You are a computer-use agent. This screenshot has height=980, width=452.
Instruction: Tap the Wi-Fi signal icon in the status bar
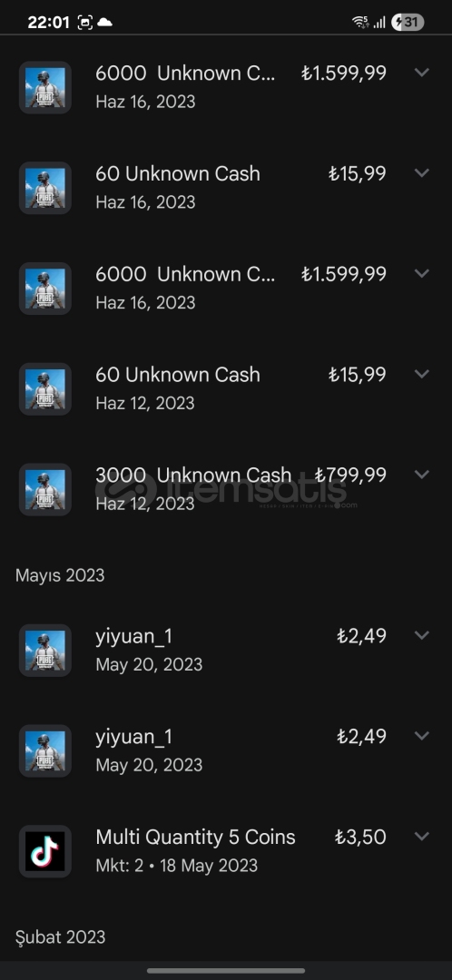[x=360, y=23]
